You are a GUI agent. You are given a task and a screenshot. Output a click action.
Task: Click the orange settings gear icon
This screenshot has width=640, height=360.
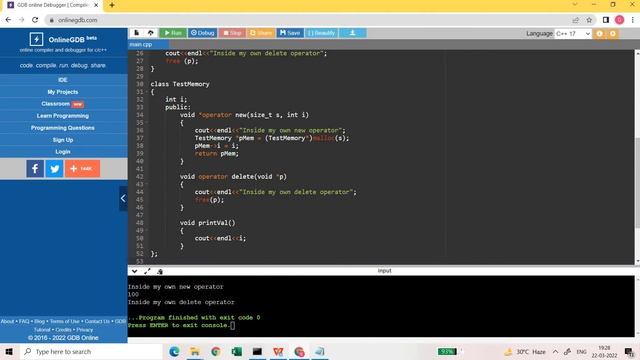613,33
